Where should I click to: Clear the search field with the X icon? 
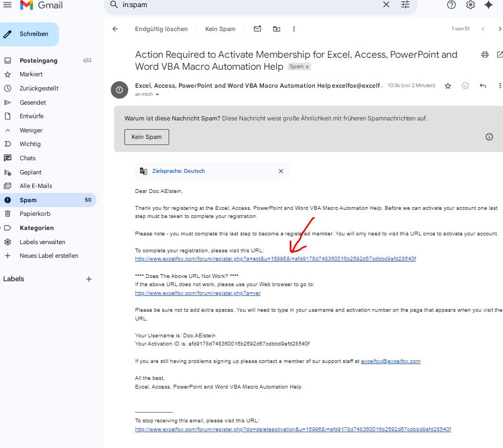click(386, 4)
